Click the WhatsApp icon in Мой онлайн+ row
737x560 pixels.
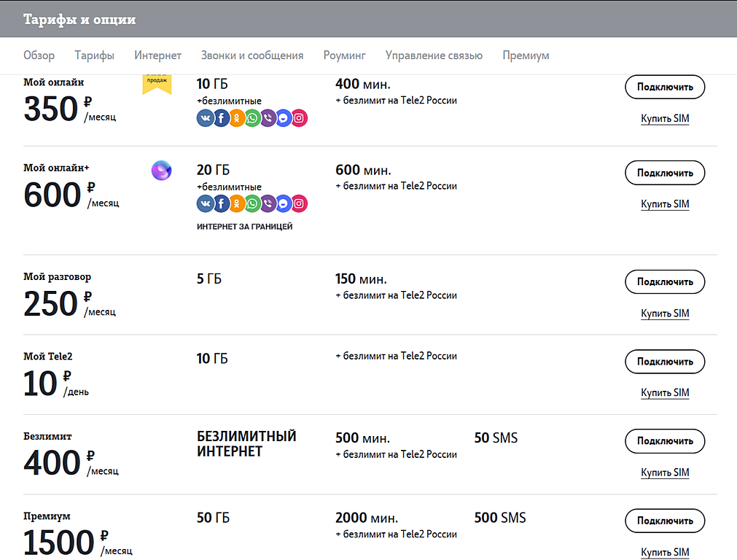(252, 203)
